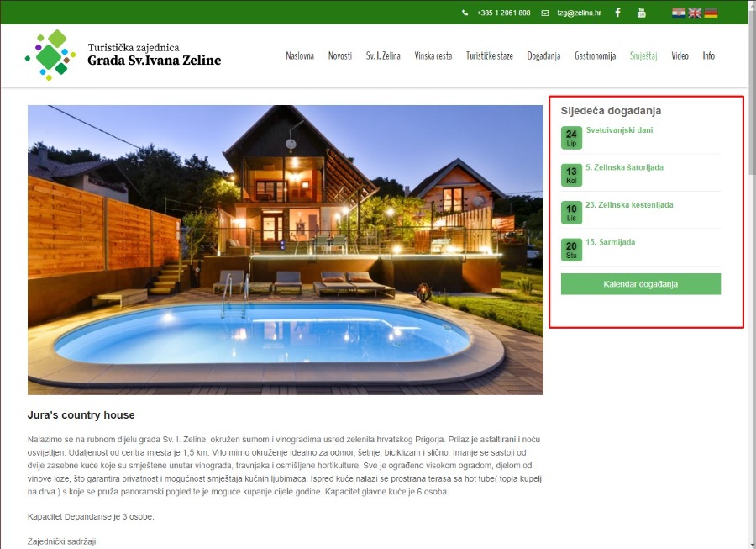Screen dimensions: 756x549
Task: Click the Zajednički sadržaji: text
Action: click(x=63, y=541)
